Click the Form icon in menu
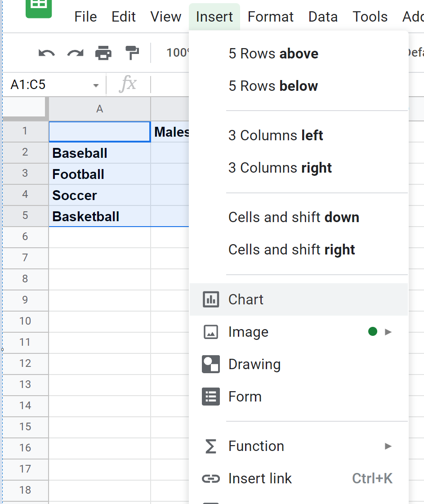This screenshot has height=504, width=424. [211, 397]
